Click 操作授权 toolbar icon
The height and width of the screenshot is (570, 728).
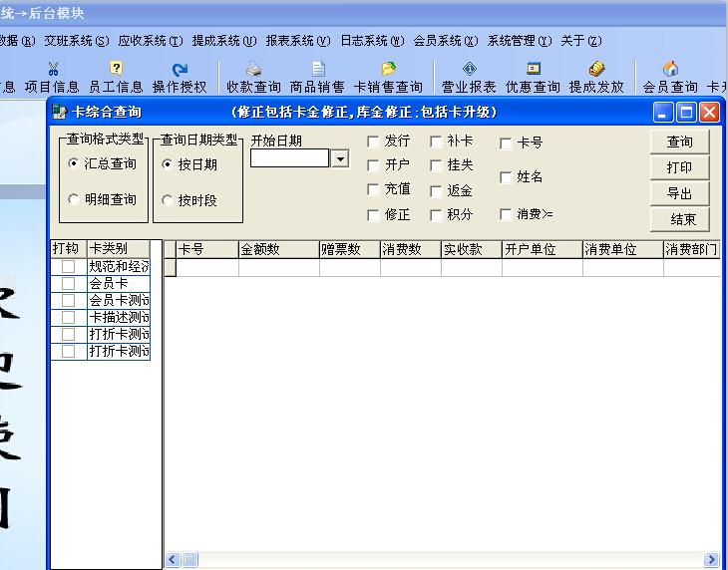[x=180, y=70]
